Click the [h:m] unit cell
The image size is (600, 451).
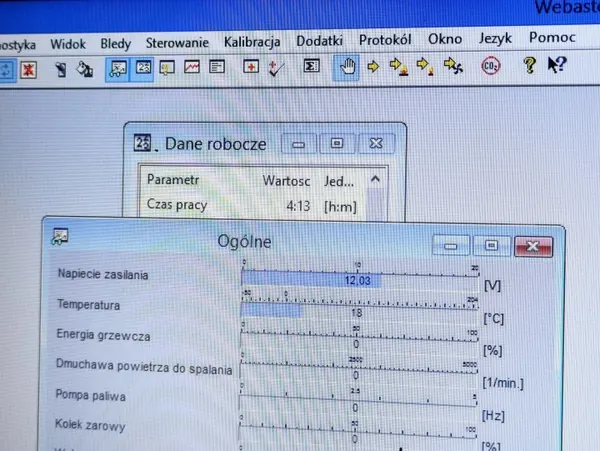tap(340, 207)
